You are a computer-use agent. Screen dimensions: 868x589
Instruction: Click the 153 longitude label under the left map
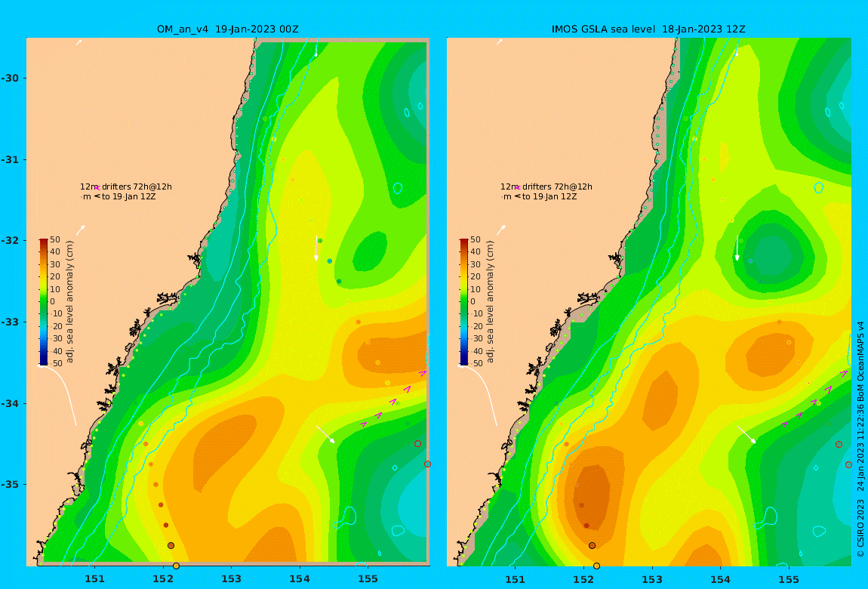(232, 579)
